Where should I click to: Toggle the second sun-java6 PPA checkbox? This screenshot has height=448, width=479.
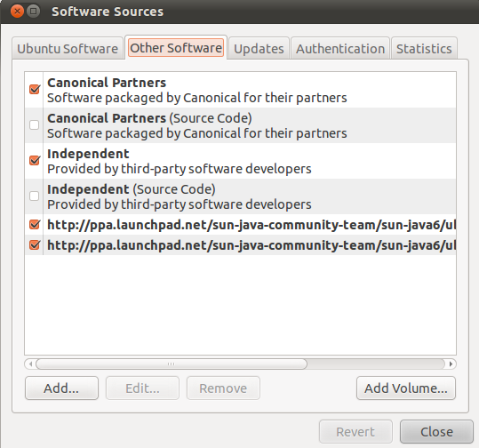point(35,244)
